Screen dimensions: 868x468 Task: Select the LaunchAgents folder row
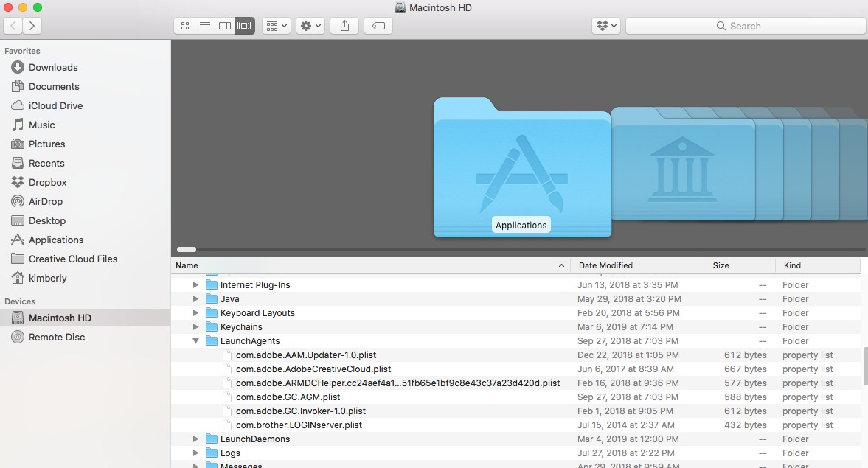pyautogui.click(x=515, y=340)
